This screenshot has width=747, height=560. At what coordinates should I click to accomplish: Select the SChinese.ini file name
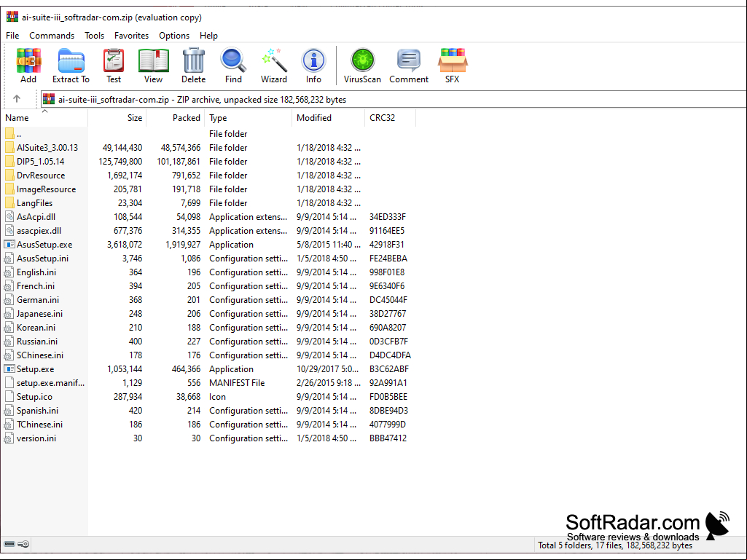(x=40, y=355)
